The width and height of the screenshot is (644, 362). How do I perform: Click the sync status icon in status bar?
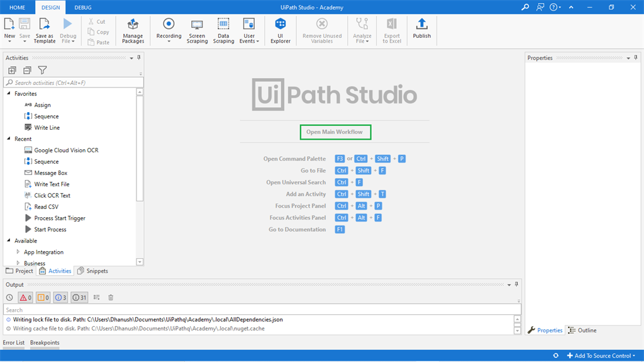pyautogui.click(x=556, y=356)
